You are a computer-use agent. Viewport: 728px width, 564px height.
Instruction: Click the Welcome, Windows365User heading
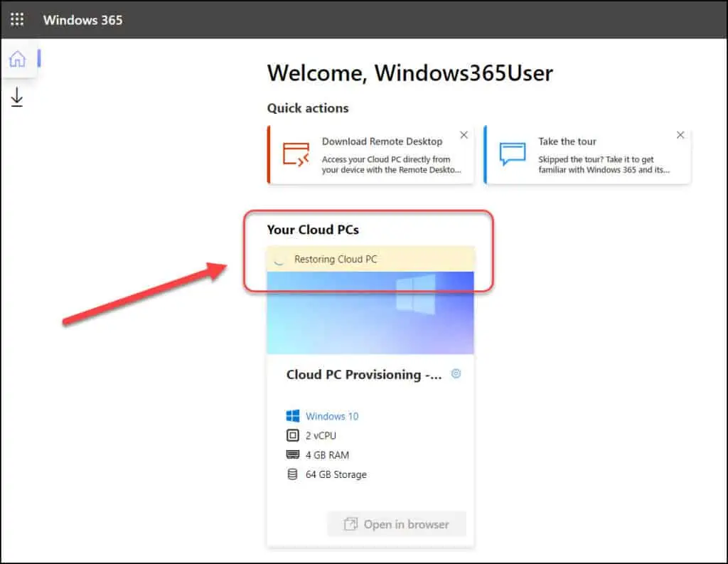410,73
